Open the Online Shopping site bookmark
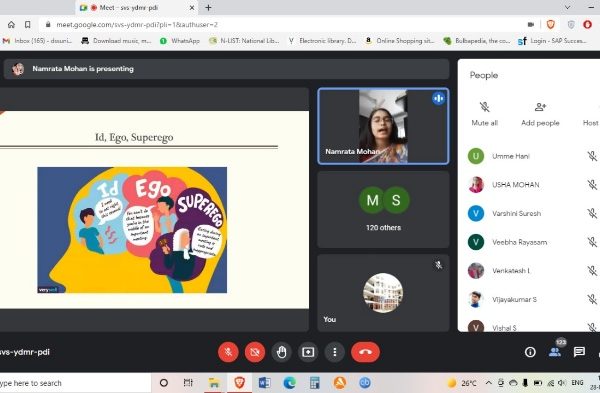Image resolution: width=600 pixels, height=393 pixels. click(400, 41)
